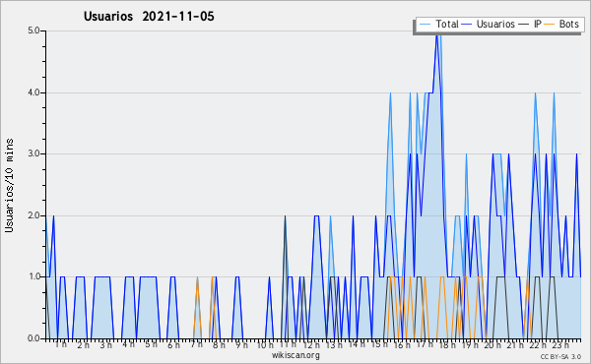Click the 'wikiscan.org' text below the chart
Image resolution: width=591 pixels, height=364 pixels.
(x=295, y=355)
